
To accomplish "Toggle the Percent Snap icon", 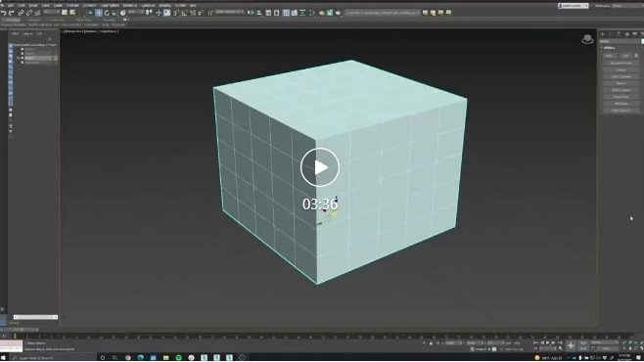I will [x=193, y=13].
